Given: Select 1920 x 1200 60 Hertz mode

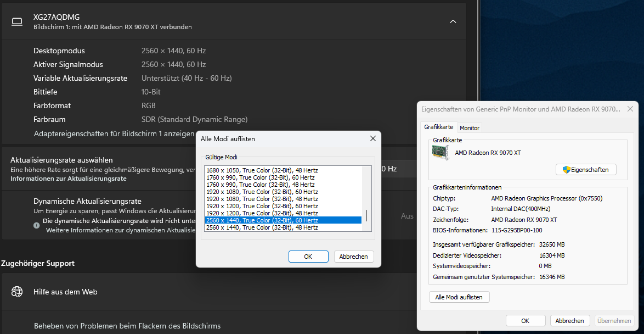Looking at the screenshot, I should click(283, 206).
